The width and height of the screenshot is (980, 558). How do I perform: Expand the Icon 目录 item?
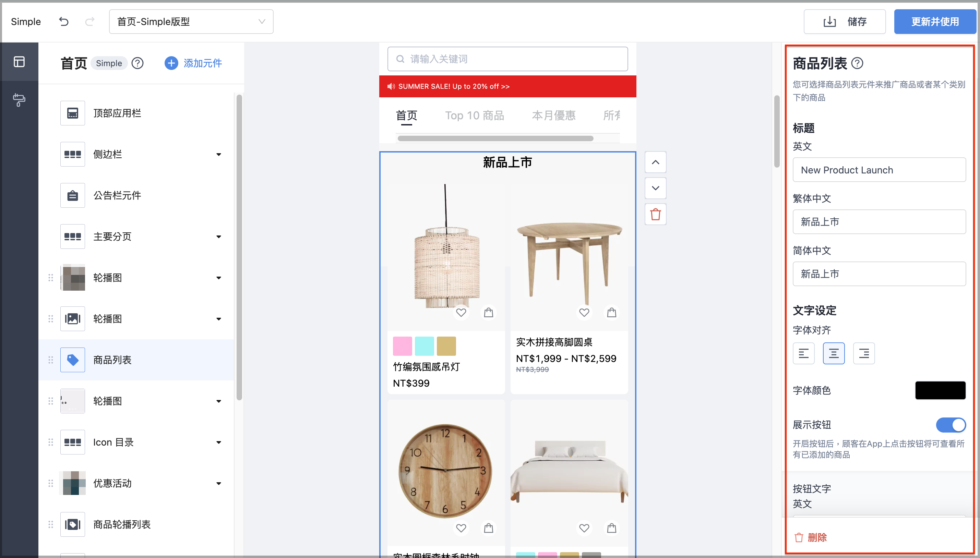(x=218, y=442)
